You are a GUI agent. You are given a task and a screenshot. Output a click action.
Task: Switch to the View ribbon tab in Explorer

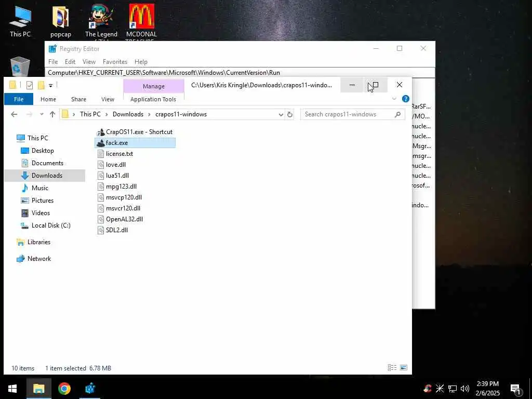point(108,99)
